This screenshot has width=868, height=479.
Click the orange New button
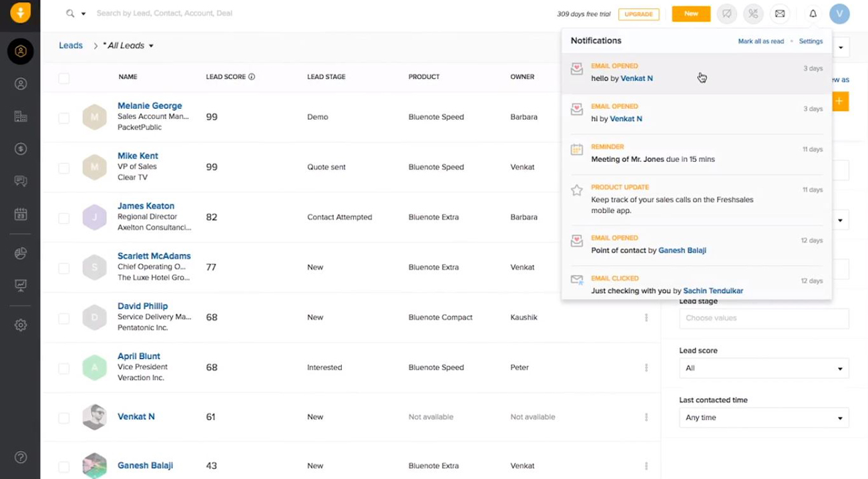[691, 13]
